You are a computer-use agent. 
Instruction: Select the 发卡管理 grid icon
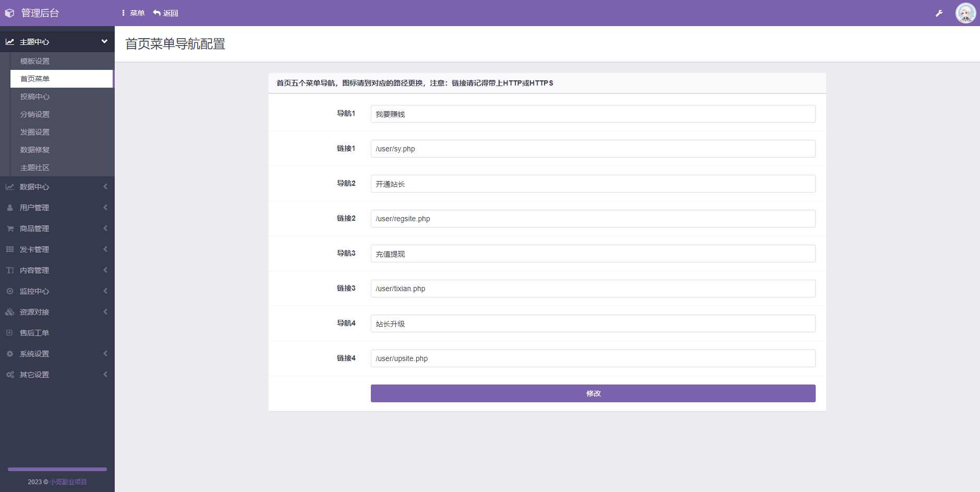pyautogui.click(x=10, y=249)
